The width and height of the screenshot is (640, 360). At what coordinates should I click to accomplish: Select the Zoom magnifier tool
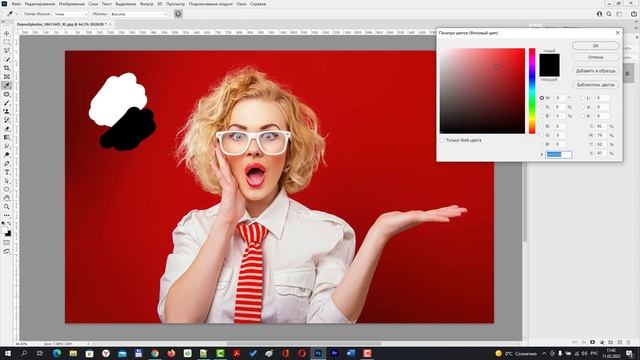(7, 207)
